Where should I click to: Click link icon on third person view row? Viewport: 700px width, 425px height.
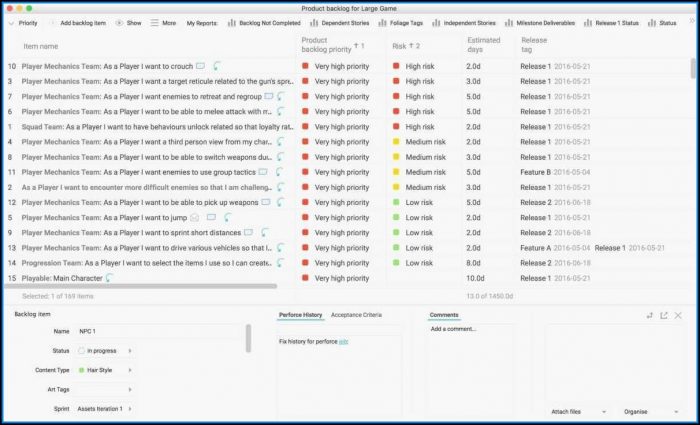point(281,142)
